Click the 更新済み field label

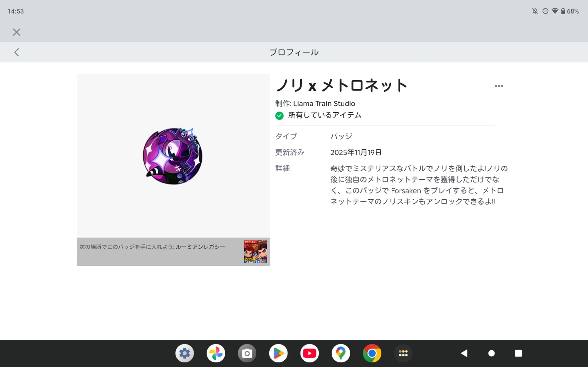click(290, 152)
